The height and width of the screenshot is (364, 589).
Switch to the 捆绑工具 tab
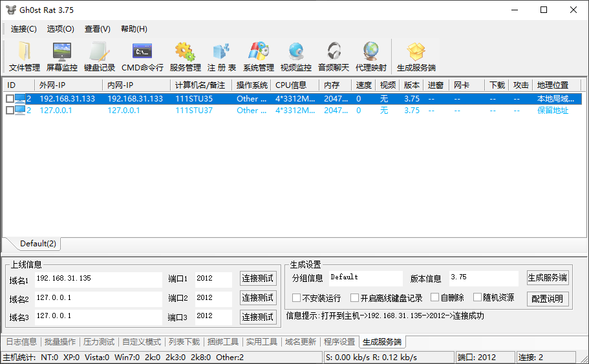pyautogui.click(x=223, y=342)
